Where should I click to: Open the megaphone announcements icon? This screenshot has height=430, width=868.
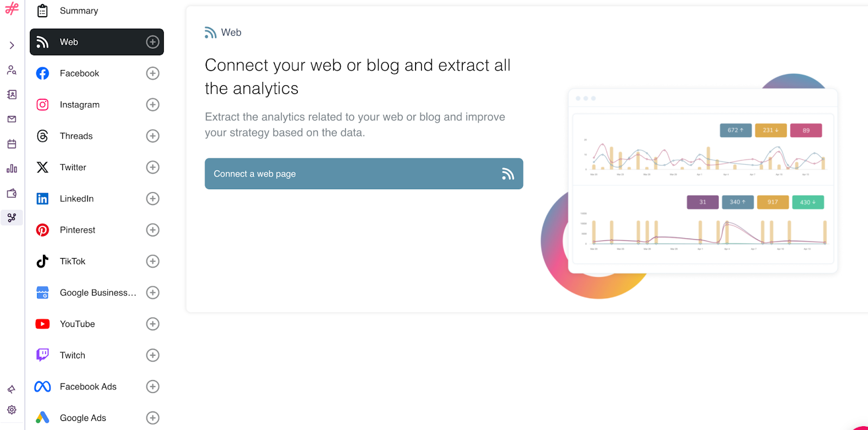coord(12,389)
